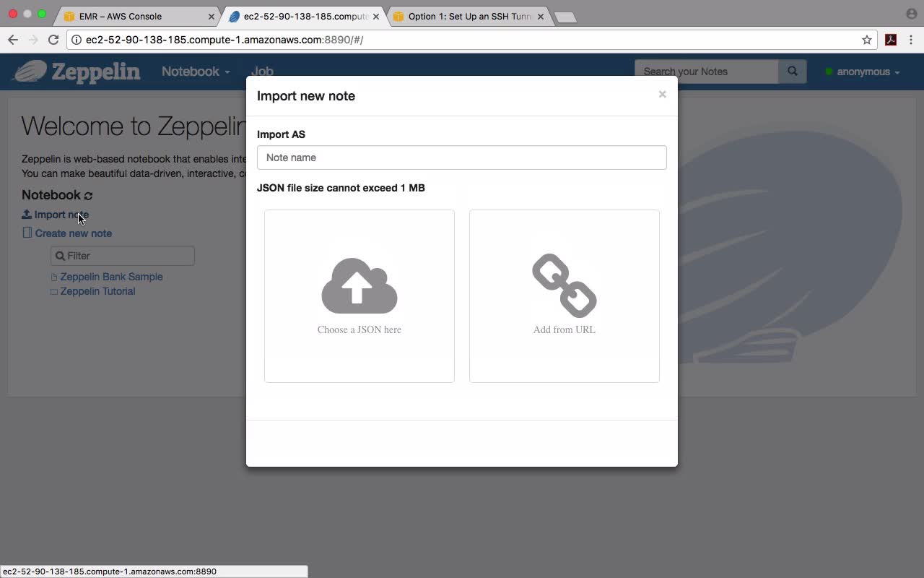Image resolution: width=924 pixels, height=578 pixels.
Task: Click 'JSON file size cannot exceed 1 MB' text
Action: pyautogui.click(x=341, y=188)
